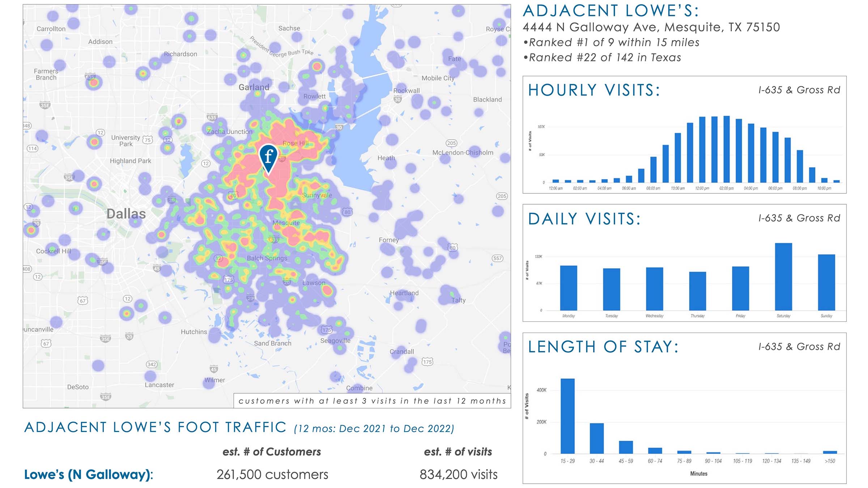Click the blue 'f' map location pin

click(x=268, y=157)
